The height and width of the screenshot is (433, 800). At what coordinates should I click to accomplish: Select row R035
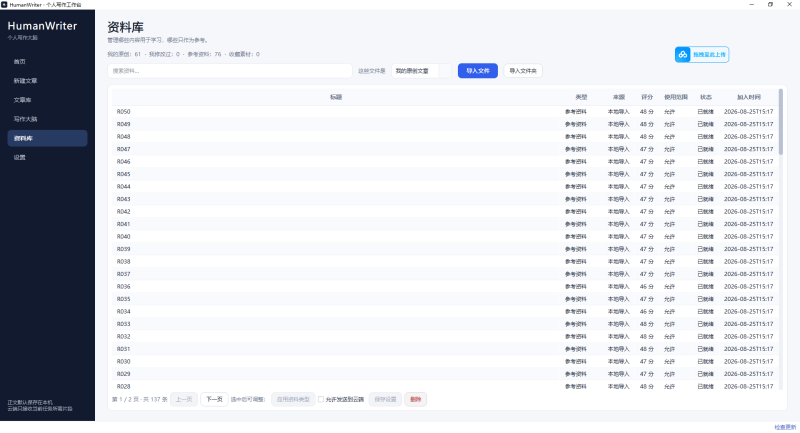[445, 299]
